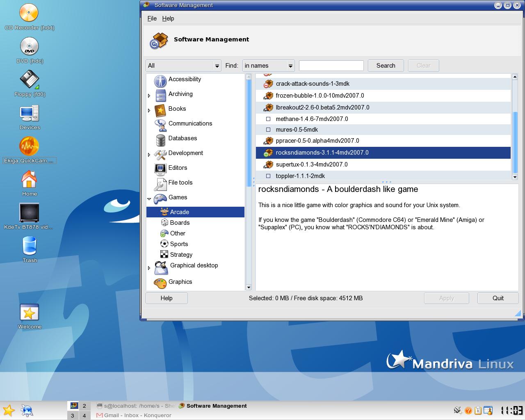This screenshot has width=525, height=420.
Task: Expand the Archiving tree node
Action: point(149,96)
